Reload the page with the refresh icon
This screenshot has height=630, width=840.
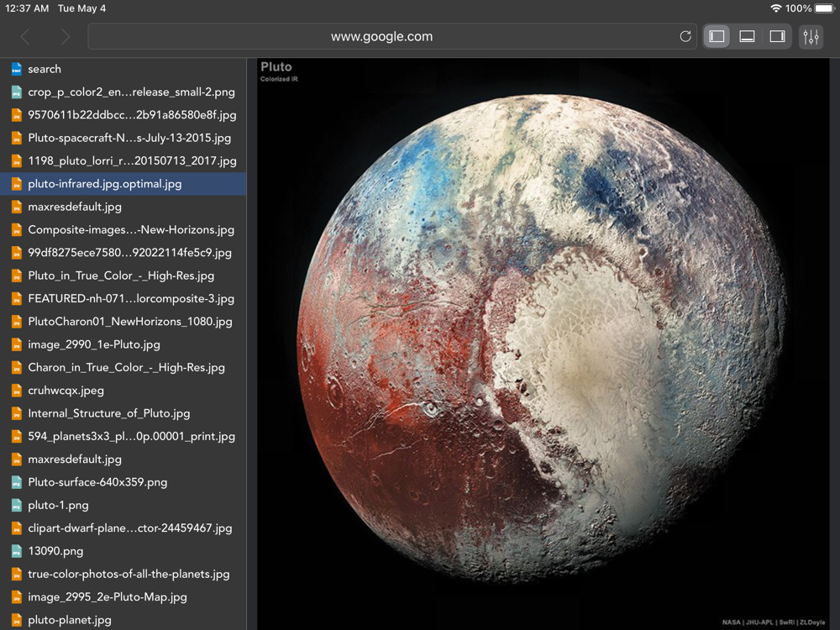tap(685, 37)
